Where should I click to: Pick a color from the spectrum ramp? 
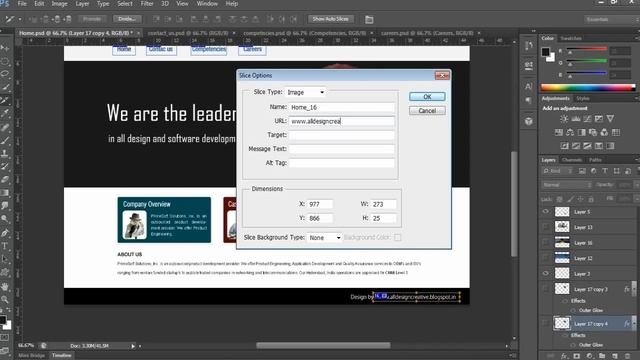click(588, 88)
